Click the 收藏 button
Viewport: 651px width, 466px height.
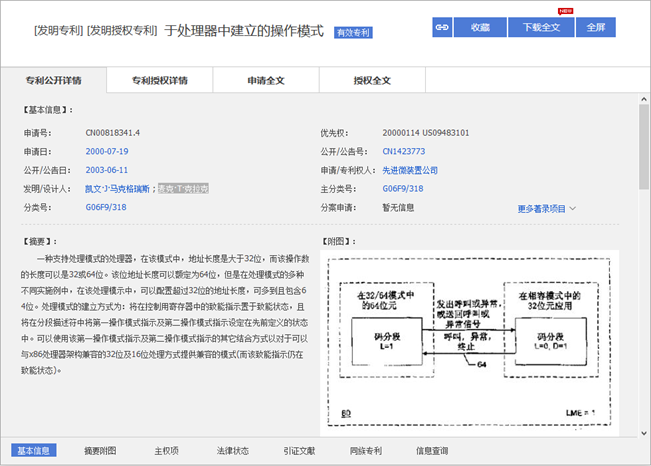coord(480,27)
